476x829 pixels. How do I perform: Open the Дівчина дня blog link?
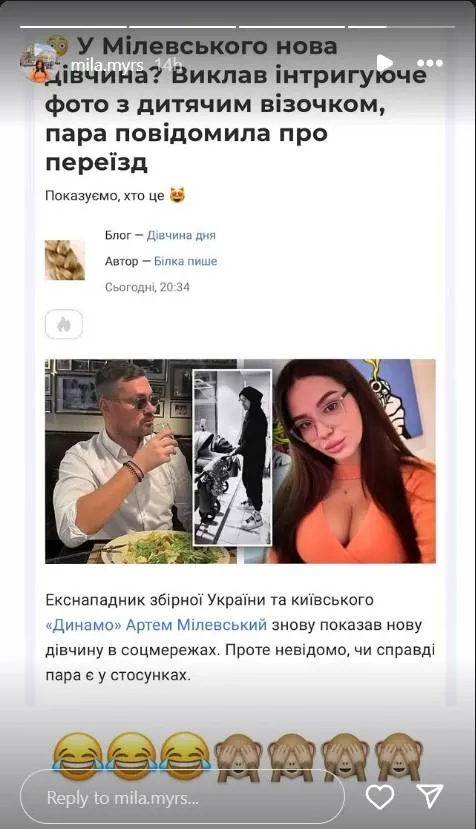click(x=181, y=235)
